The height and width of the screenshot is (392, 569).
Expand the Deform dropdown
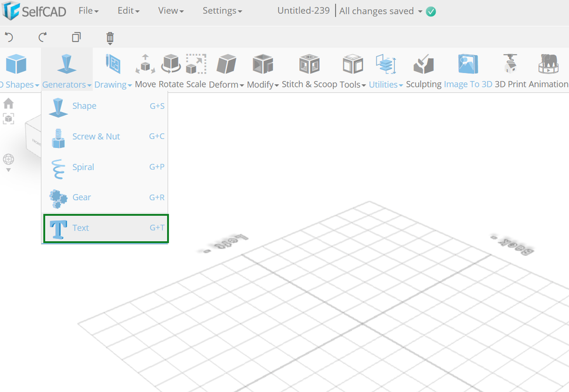point(226,70)
